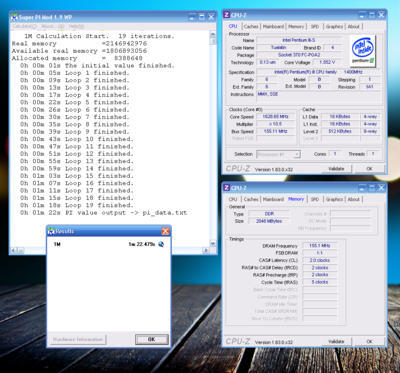400x373 pixels.
Task: Open the Processor #1 selection dropdown
Action: pyautogui.click(x=278, y=154)
